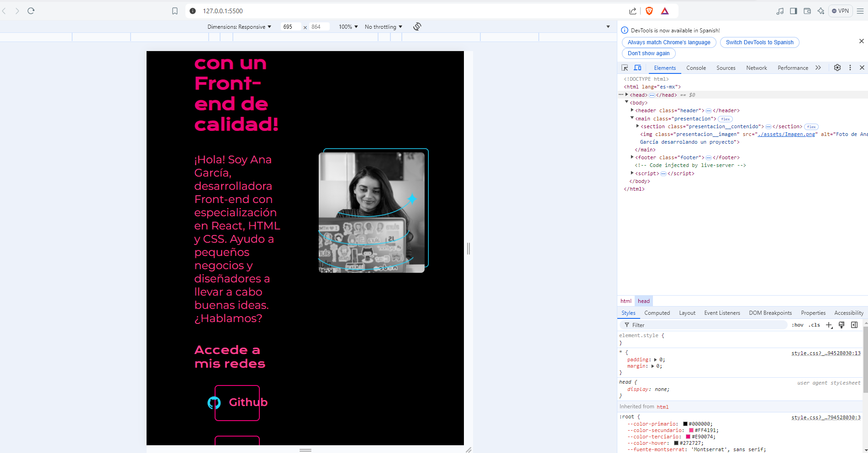Click the Don't show again button
Screen dimensions: 868x453
tap(648, 53)
